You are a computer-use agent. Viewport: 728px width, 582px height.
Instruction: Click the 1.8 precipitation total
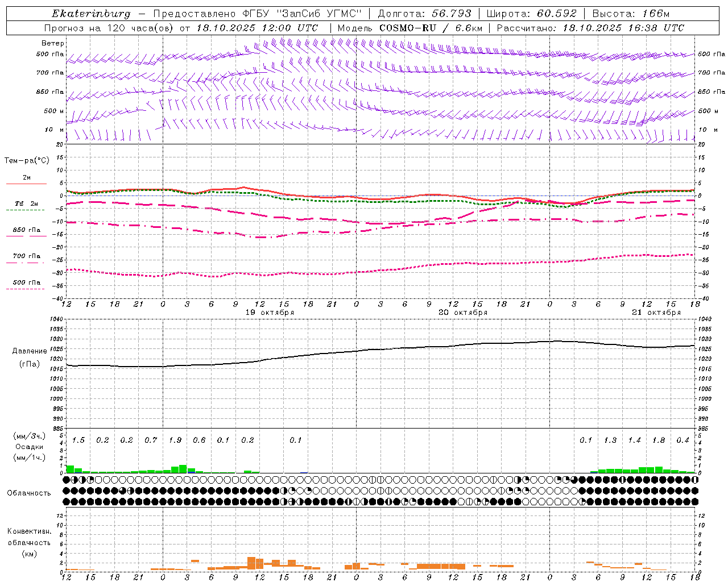coord(659,440)
